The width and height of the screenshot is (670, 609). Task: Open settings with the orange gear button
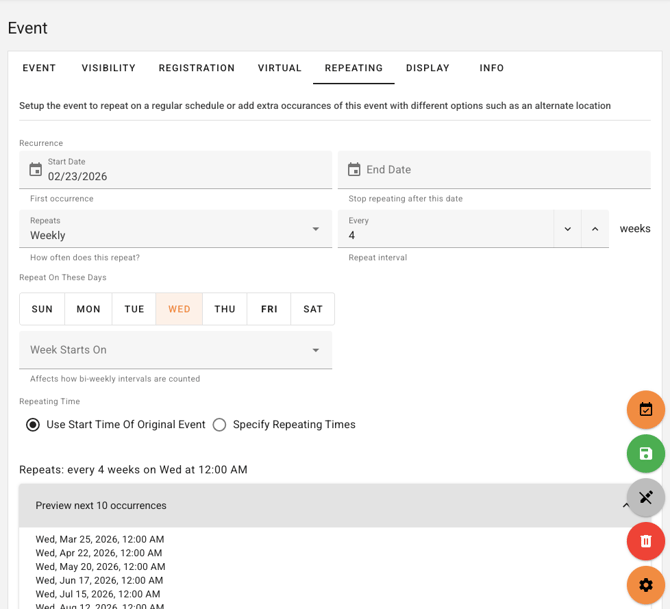pyautogui.click(x=645, y=585)
